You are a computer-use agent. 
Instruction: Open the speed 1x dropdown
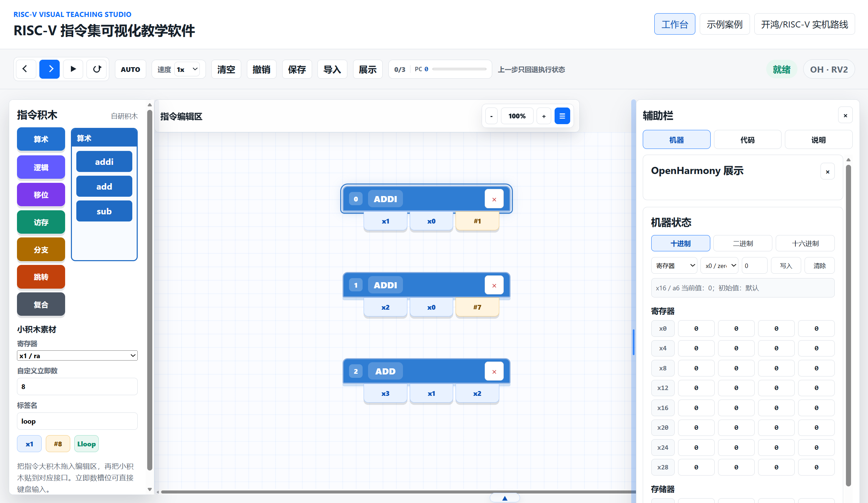click(x=187, y=69)
